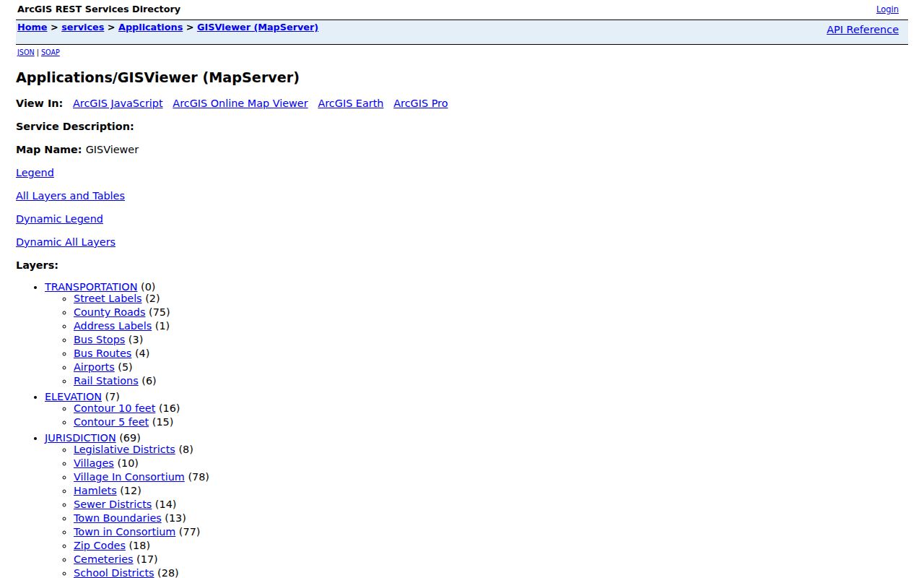Open the Legend link

coord(35,173)
